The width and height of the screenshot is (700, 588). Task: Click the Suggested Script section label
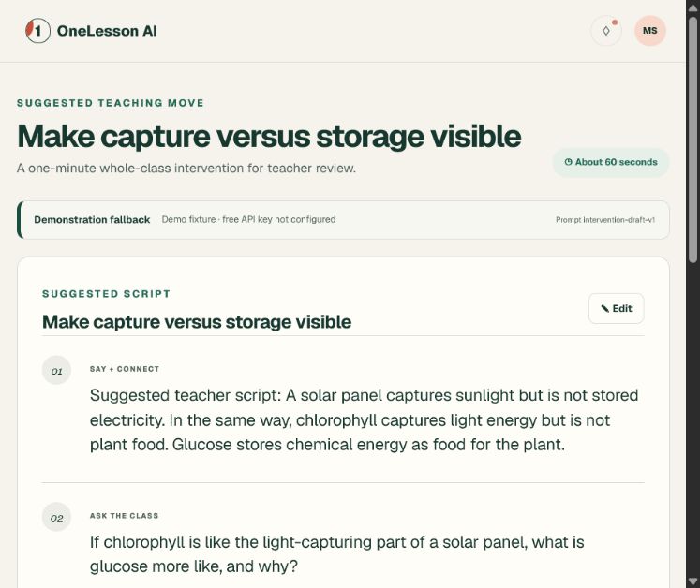(106, 294)
